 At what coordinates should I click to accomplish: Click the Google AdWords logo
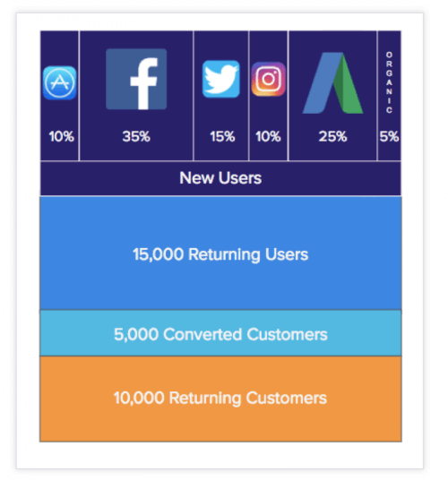(332, 83)
